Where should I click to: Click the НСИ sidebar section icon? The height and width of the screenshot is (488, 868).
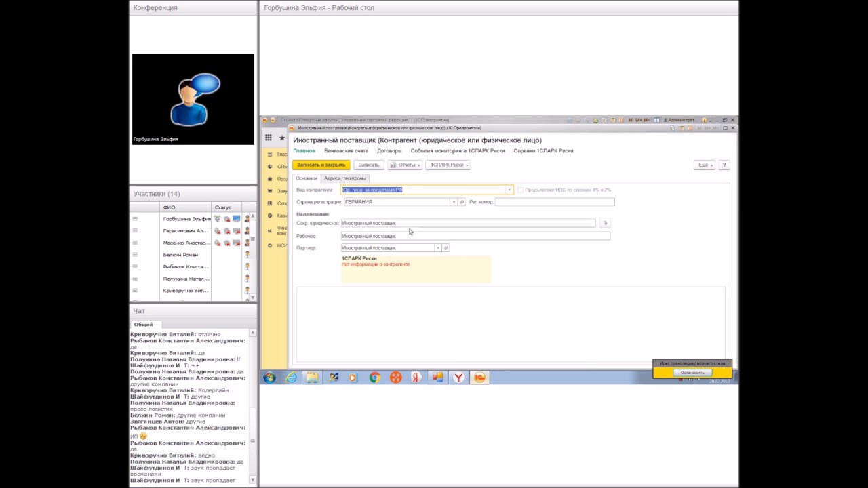tap(270, 245)
